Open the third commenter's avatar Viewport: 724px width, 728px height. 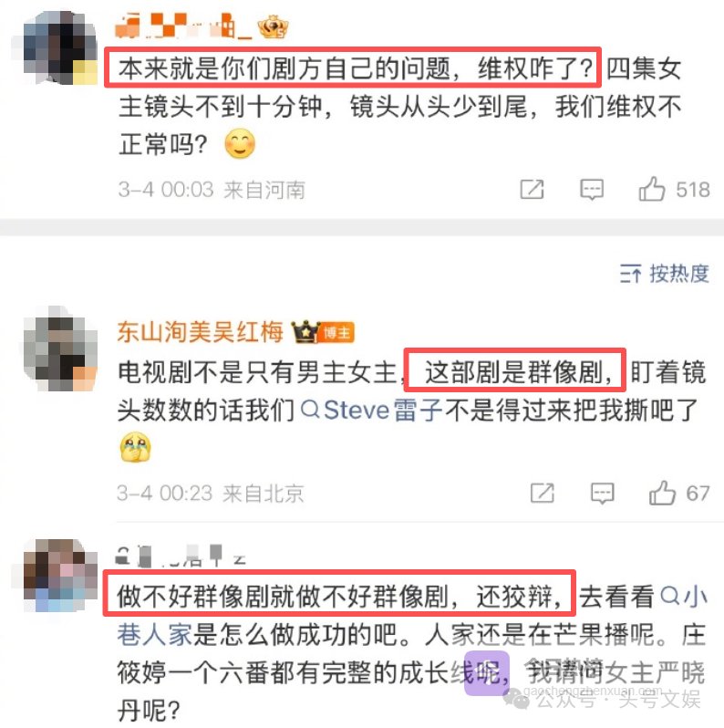click(61, 575)
